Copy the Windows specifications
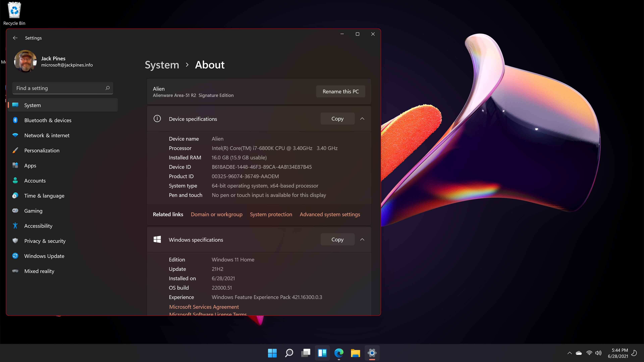644x362 pixels. point(337,239)
